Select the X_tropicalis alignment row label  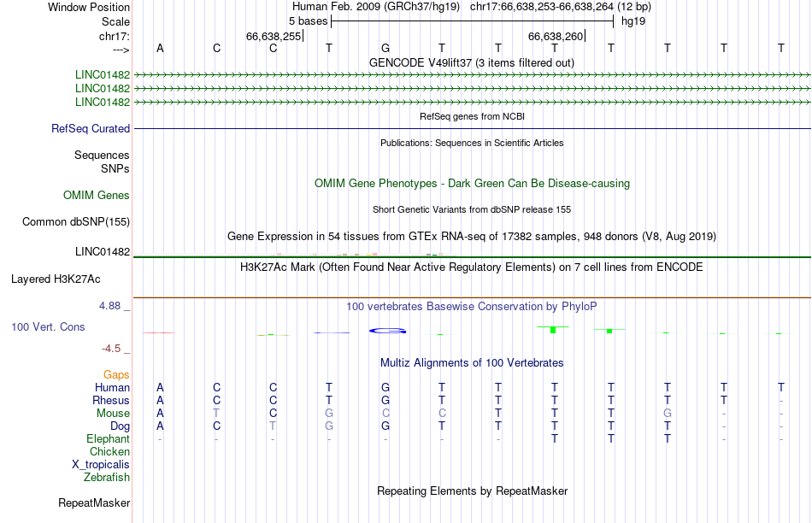point(101,465)
